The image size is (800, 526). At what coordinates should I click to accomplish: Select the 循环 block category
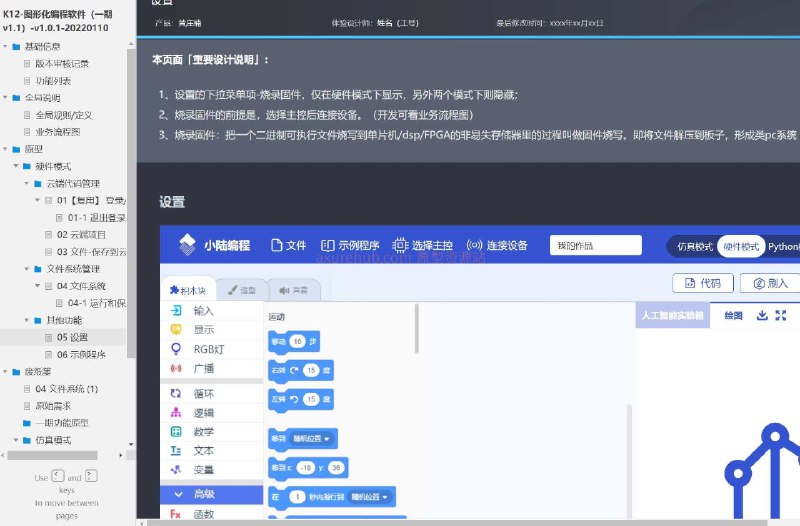pyautogui.click(x=211, y=393)
